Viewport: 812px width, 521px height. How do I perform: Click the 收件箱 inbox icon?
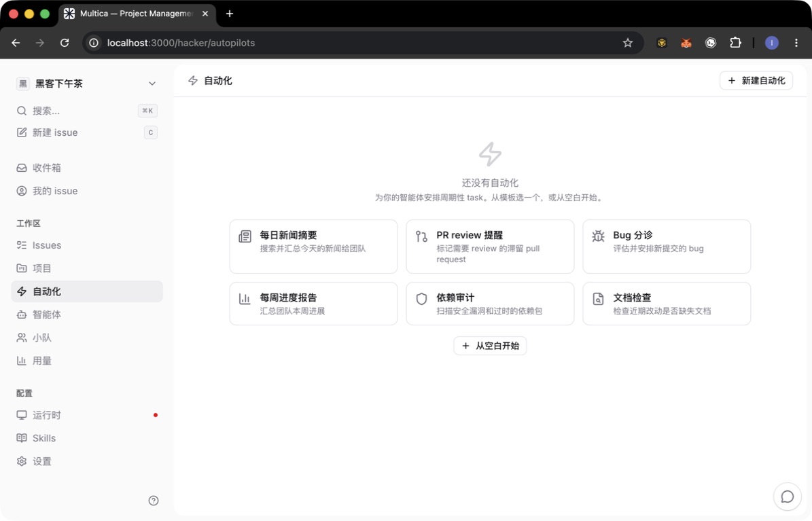tap(22, 168)
